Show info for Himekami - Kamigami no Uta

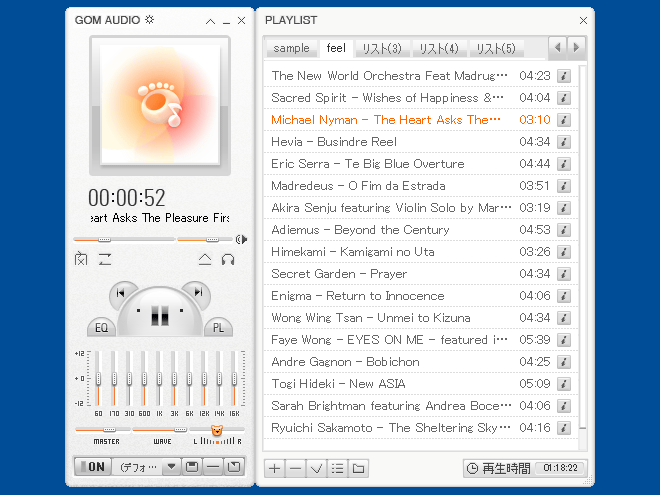[x=564, y=252]
